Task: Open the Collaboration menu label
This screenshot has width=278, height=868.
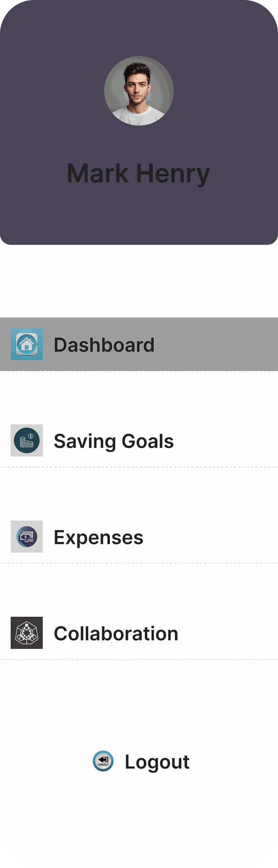Action: click(116, 634)
